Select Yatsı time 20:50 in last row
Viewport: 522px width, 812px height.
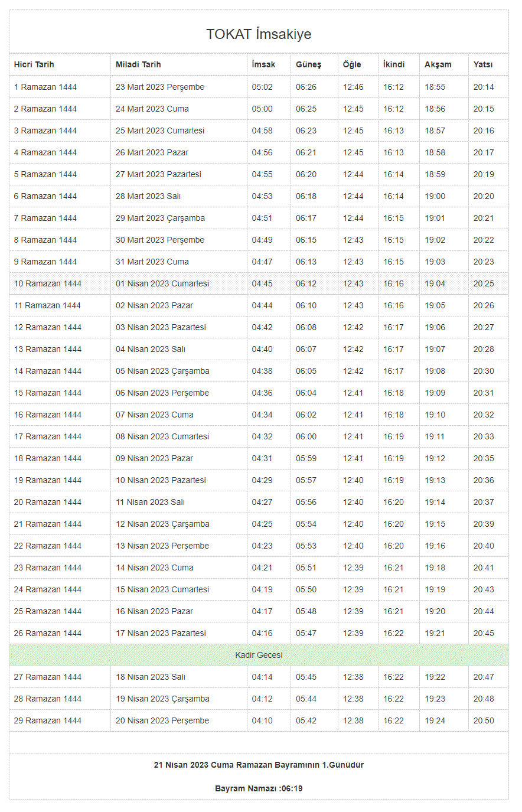tap(484, 720)
